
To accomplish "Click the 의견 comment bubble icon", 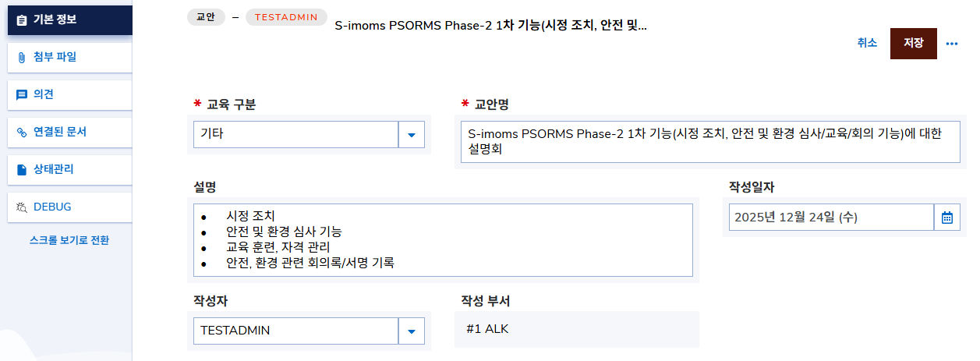I will coord(21,94).
